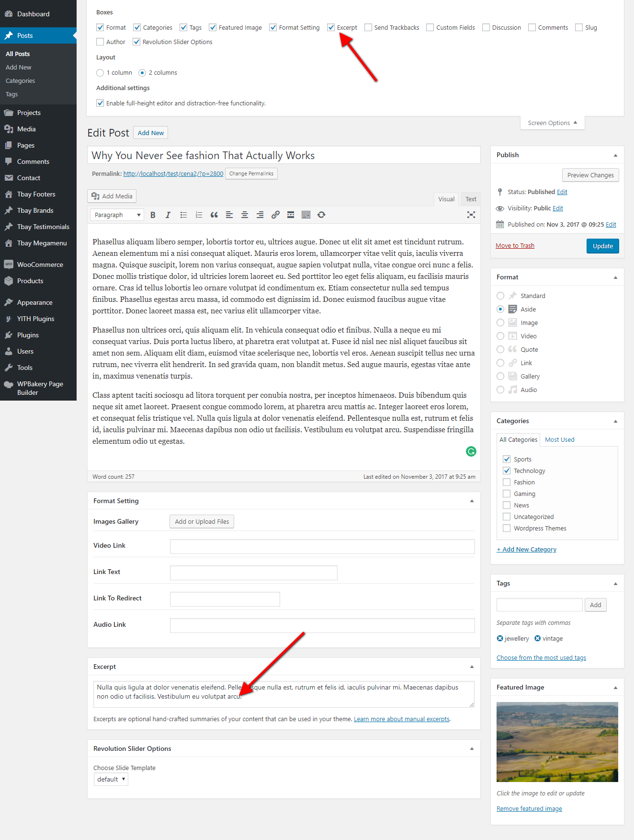Insert bulleted list from toolbar
The image size is (634, 840).
(x=183, y=215)
